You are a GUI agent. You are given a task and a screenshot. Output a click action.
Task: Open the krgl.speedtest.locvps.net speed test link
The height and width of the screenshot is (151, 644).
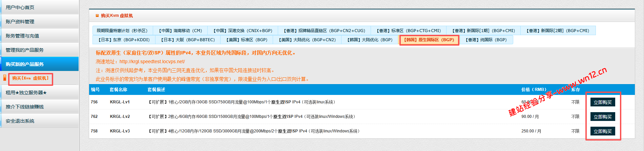click(x=152, y=61)
